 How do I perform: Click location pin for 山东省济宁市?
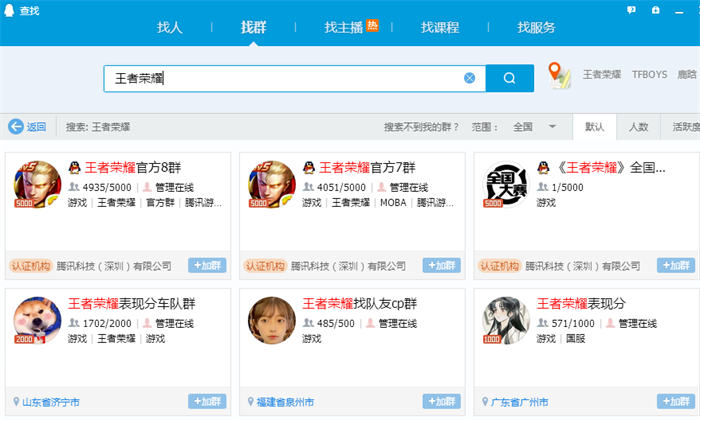(16, 402)
